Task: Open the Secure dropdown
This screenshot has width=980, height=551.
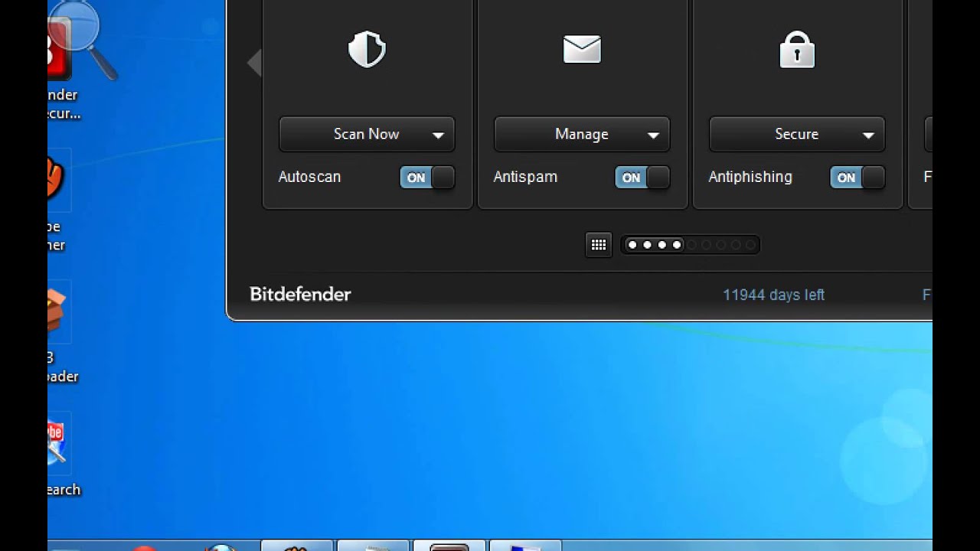Action: coord(797,134)
